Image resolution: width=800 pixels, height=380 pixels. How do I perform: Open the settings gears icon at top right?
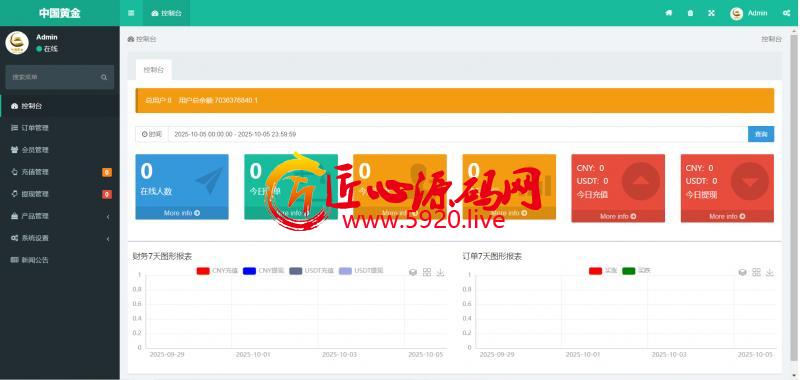(786, 13)
